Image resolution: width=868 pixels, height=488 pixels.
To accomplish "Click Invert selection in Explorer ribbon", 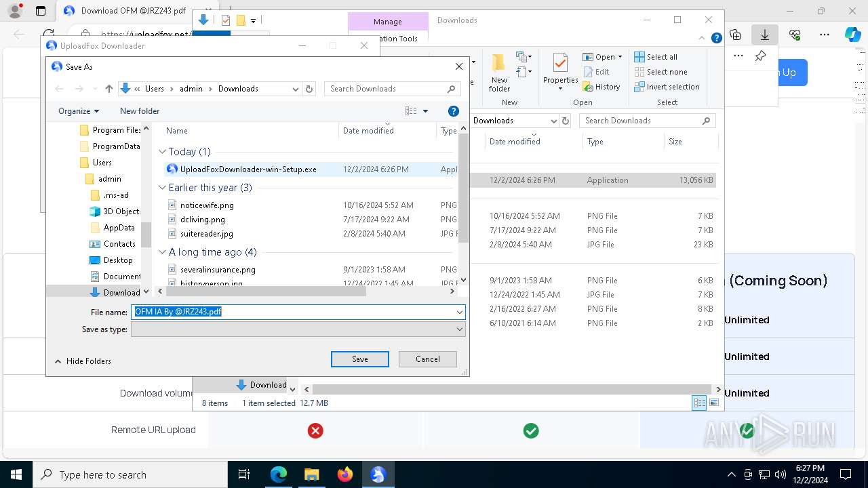I will (x=667, y=87).
